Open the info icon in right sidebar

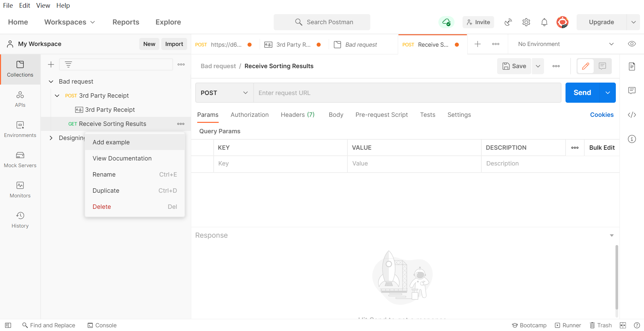pyautogui.click(x=632, y=139)
